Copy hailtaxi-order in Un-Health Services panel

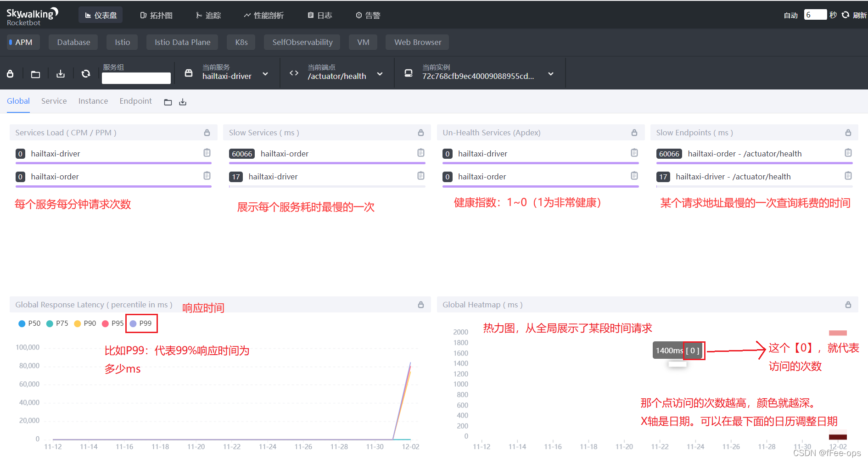[634, 176]
